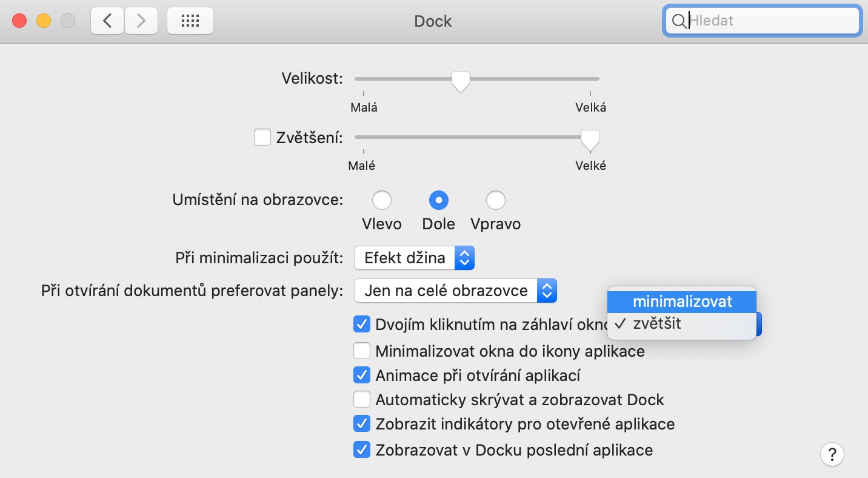The image size is (868, 478).
Task: Check Minimalizovat okna do ikony aplikace
Action: pos(362,351)
